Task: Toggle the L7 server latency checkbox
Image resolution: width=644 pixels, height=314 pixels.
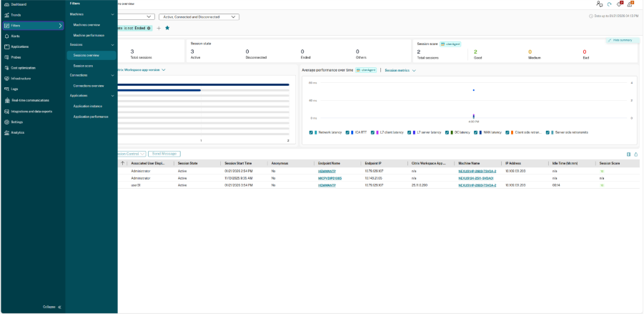Action: click(409, 132)
